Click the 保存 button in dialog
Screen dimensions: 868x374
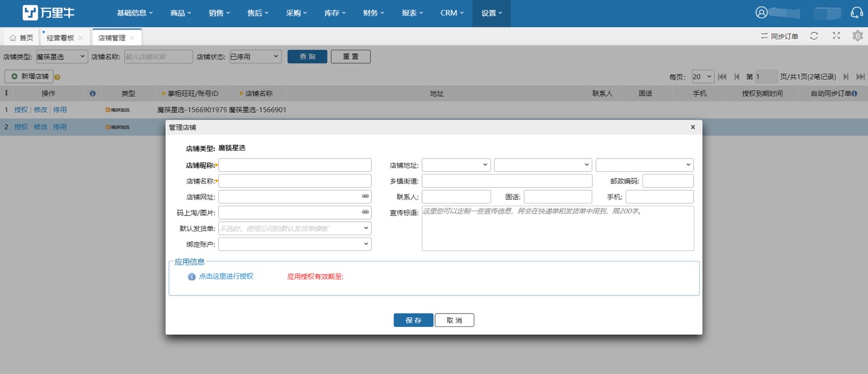pos(414,320)
